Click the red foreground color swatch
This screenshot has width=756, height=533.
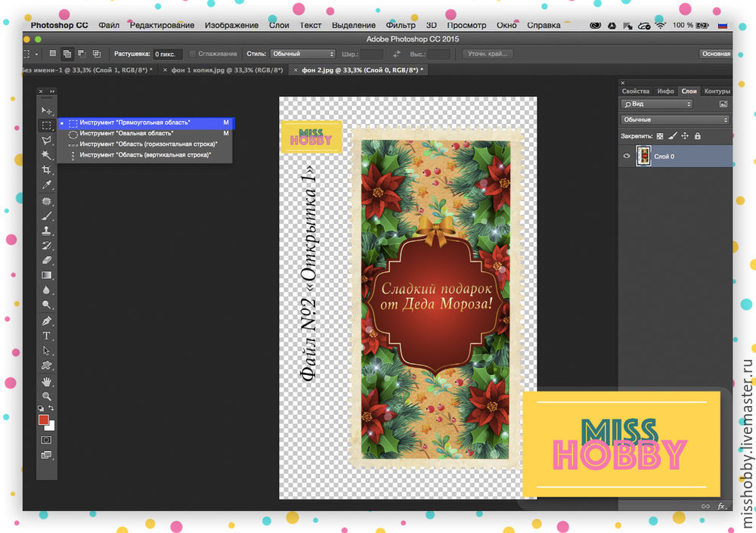coord(44,420)
